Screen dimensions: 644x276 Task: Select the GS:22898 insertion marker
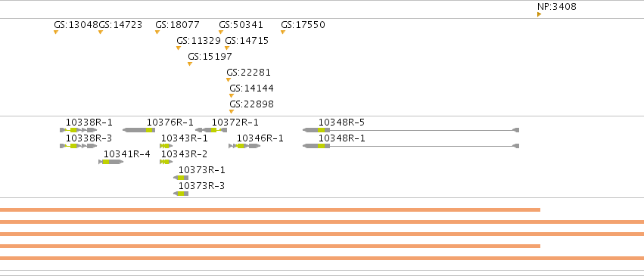click(x=232, y=111)
